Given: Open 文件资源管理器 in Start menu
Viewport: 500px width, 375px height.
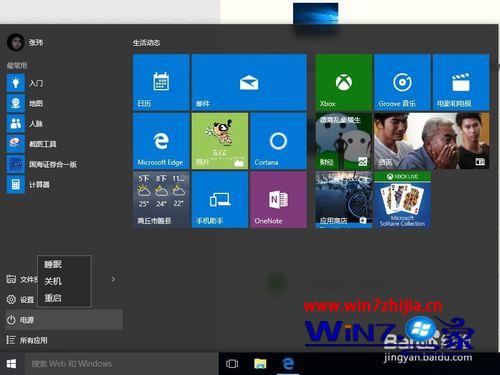Looking at the screenshot, I should click(x=21, y=279).
